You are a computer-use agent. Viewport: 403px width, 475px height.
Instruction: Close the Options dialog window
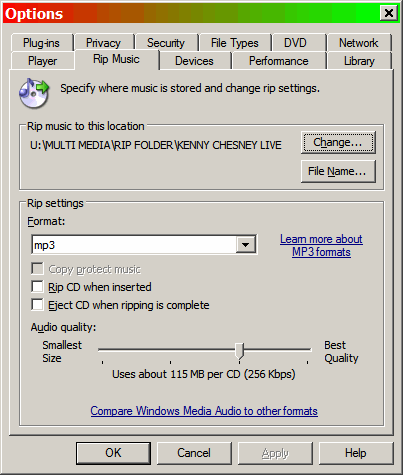click(x=389, y=13)
